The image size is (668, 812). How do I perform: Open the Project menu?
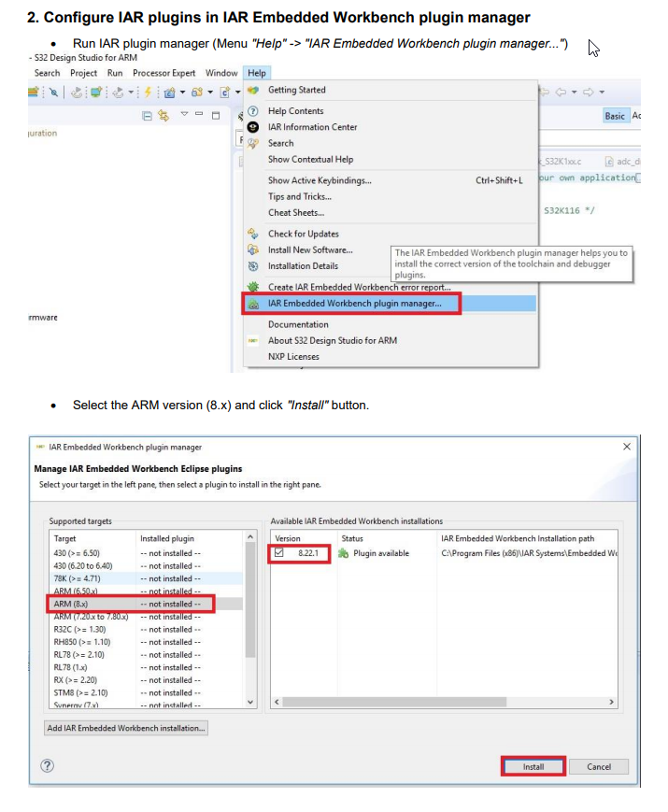pyautogui.click(x=83, y=73)
